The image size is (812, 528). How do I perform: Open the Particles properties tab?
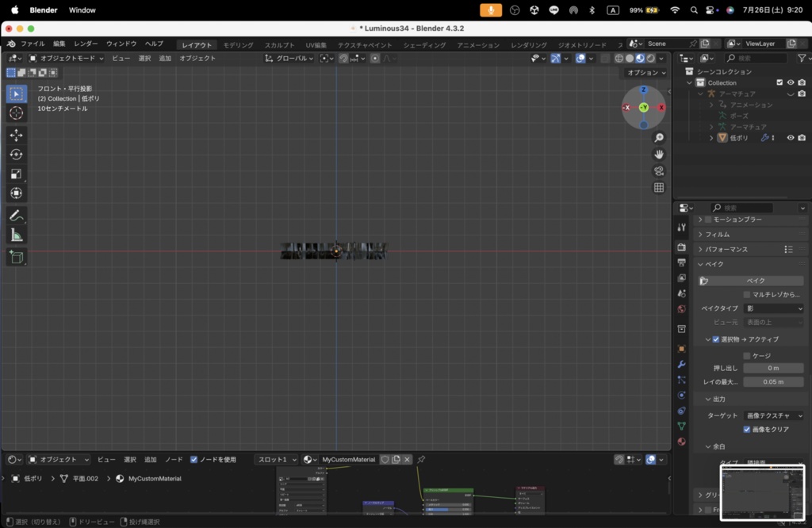tap(681, 380)
